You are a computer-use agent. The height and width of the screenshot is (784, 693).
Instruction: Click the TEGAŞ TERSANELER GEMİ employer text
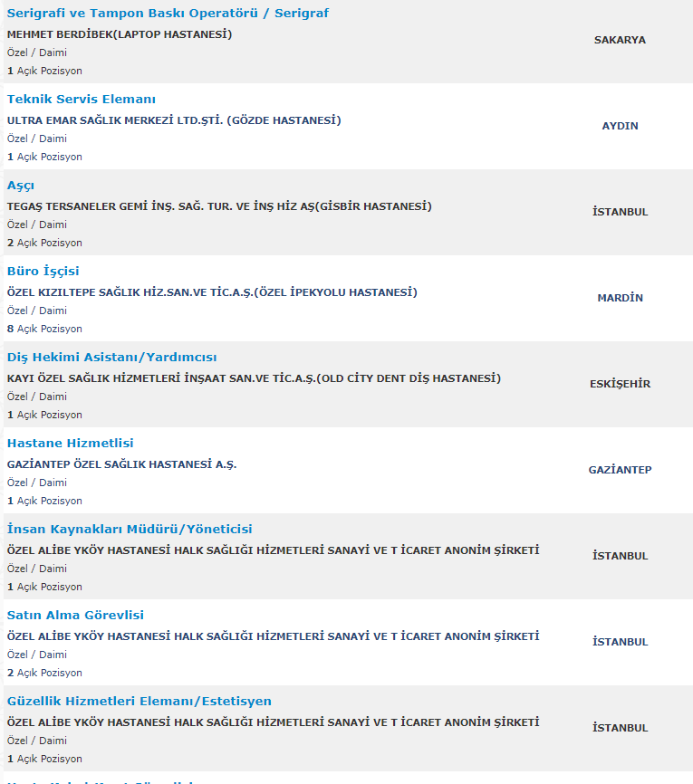point(219,206)
